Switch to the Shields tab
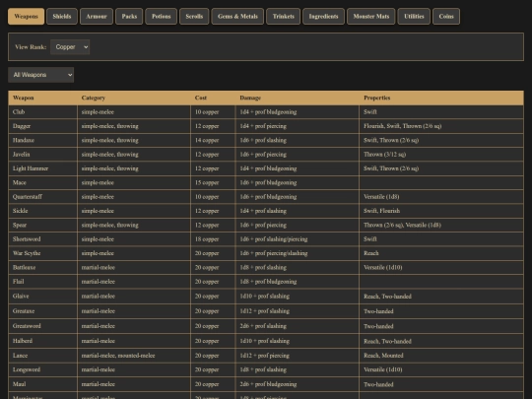 point(62,17)
